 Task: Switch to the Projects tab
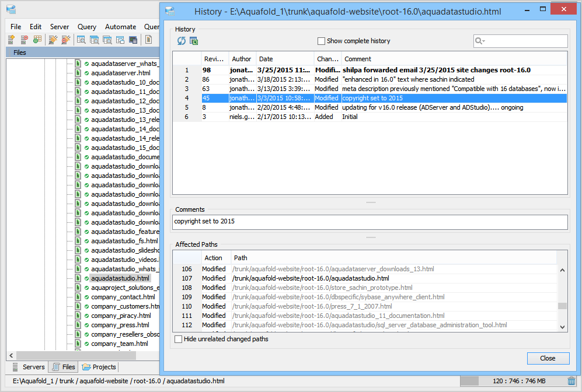click(x=99, y=367)
